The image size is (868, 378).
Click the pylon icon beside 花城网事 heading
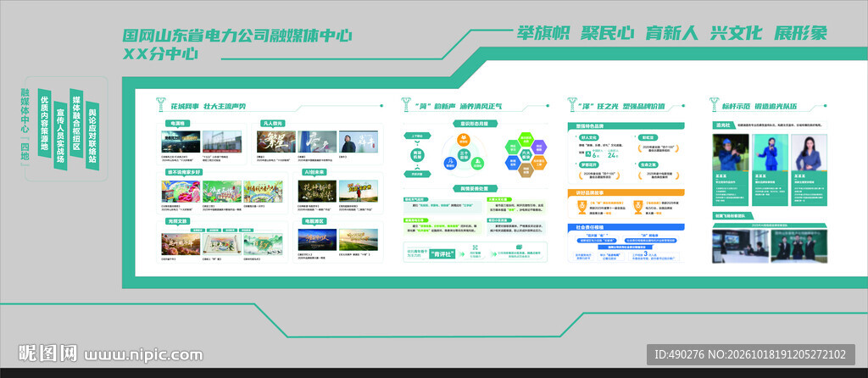point(162,105)
